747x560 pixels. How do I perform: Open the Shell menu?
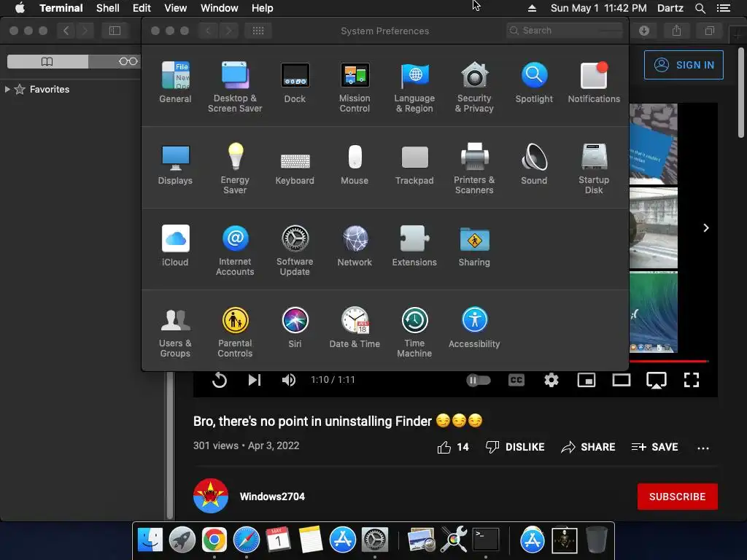coord(108,8)
